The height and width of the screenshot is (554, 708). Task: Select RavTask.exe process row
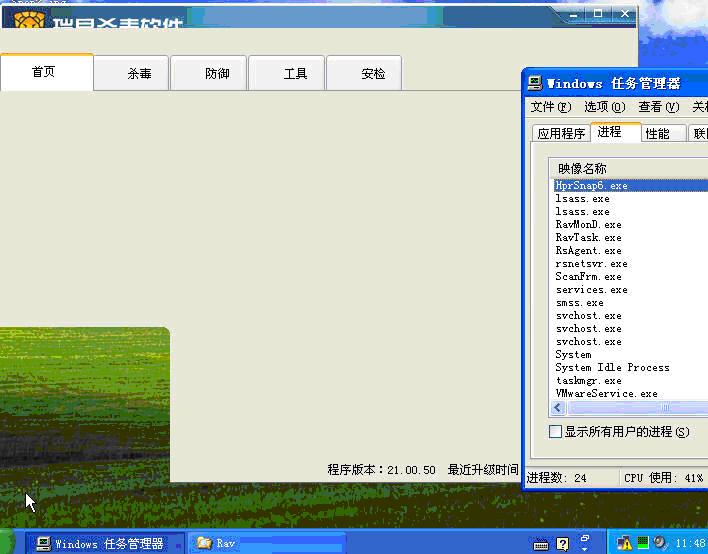tap(631, 237)
